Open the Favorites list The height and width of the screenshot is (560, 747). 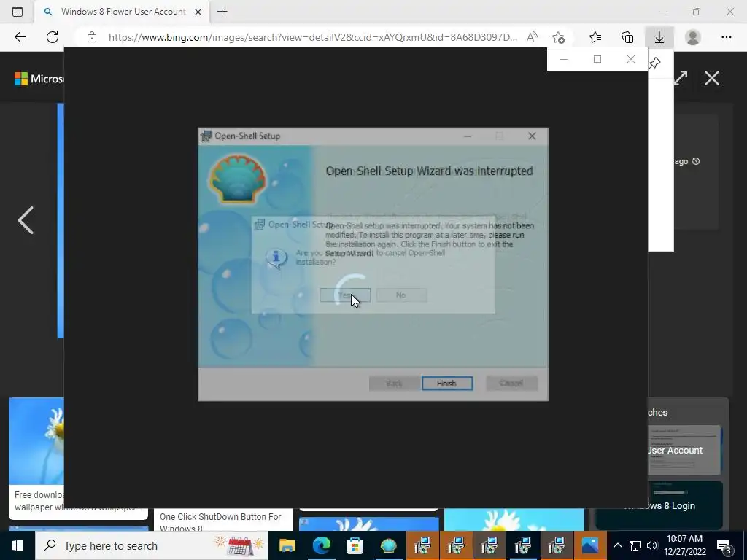point(595,37)
